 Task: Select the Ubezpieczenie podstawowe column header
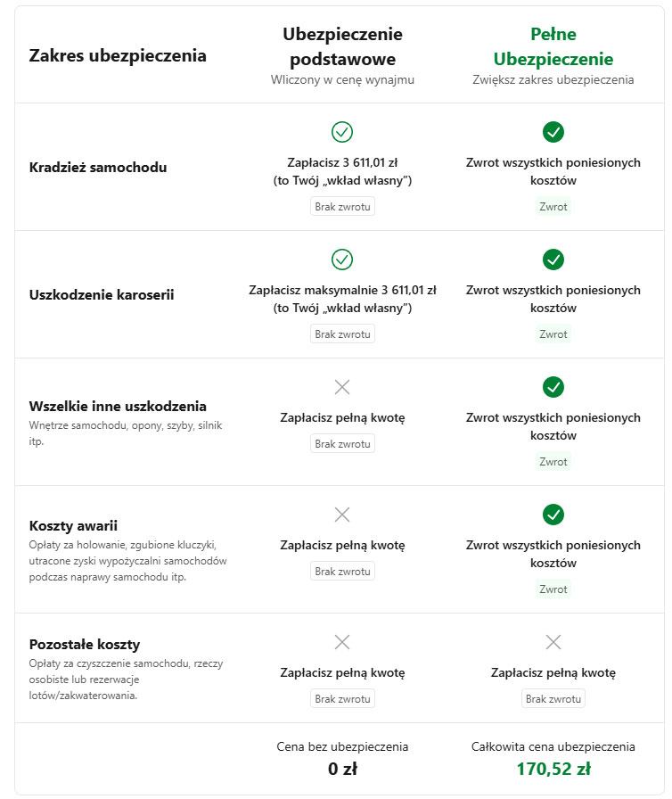342,46
